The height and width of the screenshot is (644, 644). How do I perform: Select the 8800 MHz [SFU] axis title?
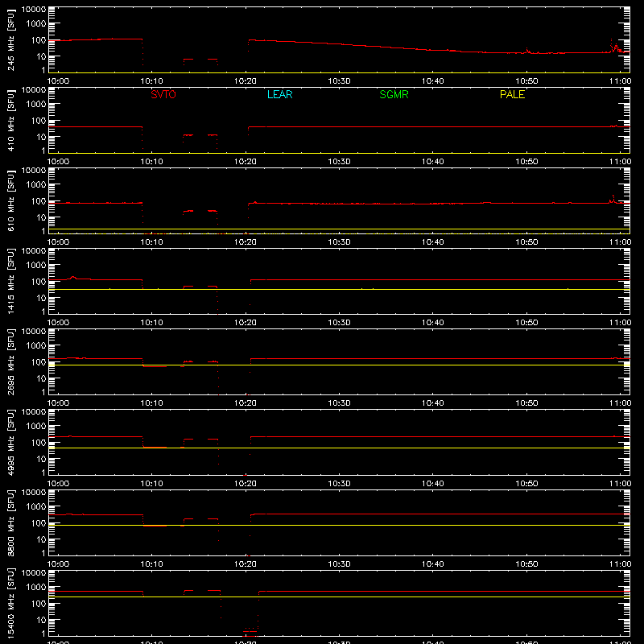tap(11, 522)
